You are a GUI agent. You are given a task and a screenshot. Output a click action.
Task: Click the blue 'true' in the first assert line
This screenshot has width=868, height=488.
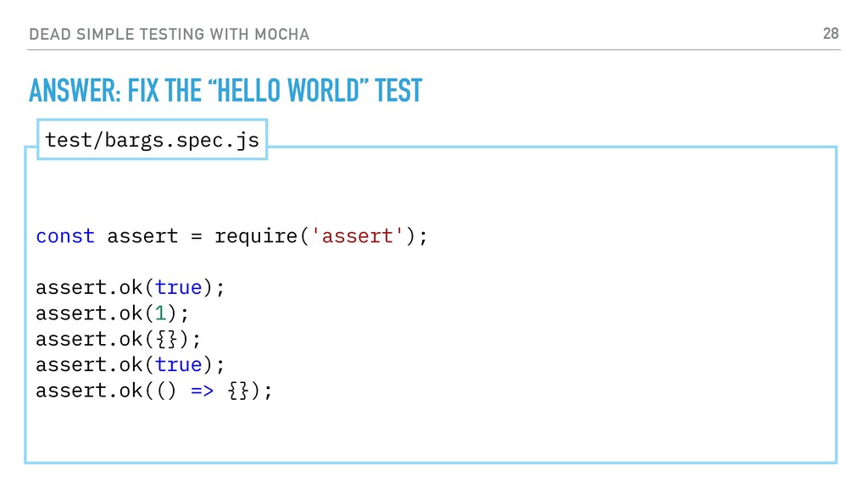(178, 288)
